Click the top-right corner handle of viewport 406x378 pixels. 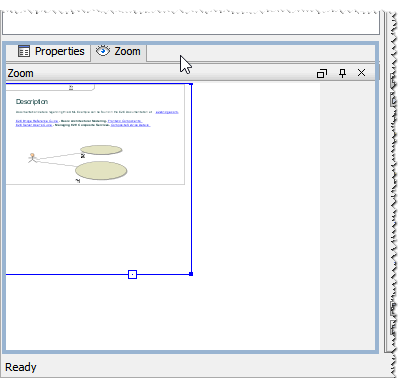(x=191, y=84)
